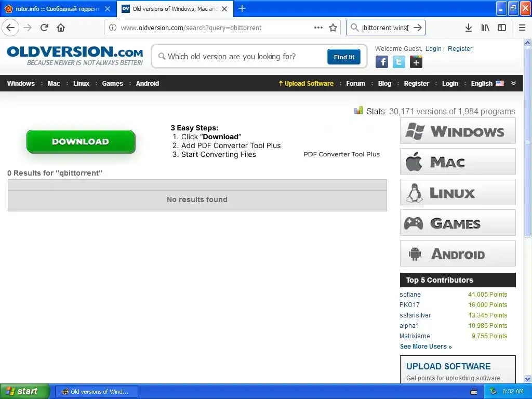Open Android in the black navigation bar
532x399 pixels.
click(147, 84)
